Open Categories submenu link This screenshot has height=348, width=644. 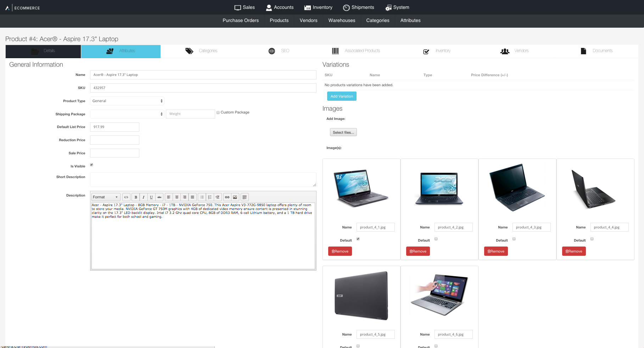tap(378, 21)
